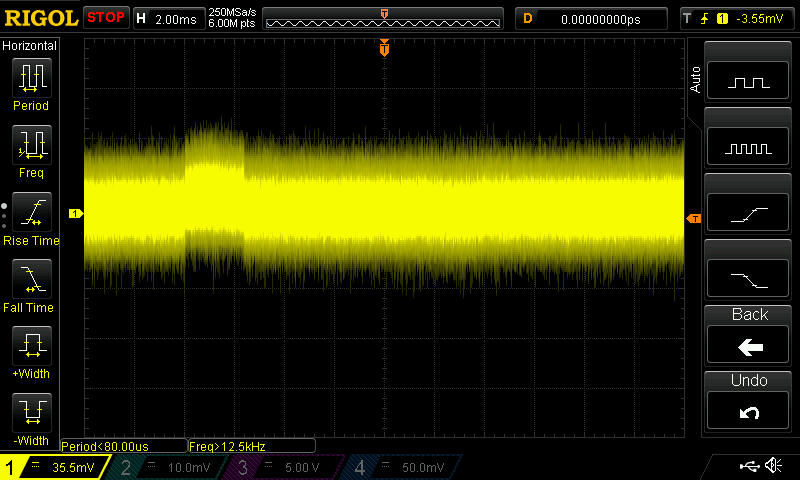Open the Auto side tab

695,80
